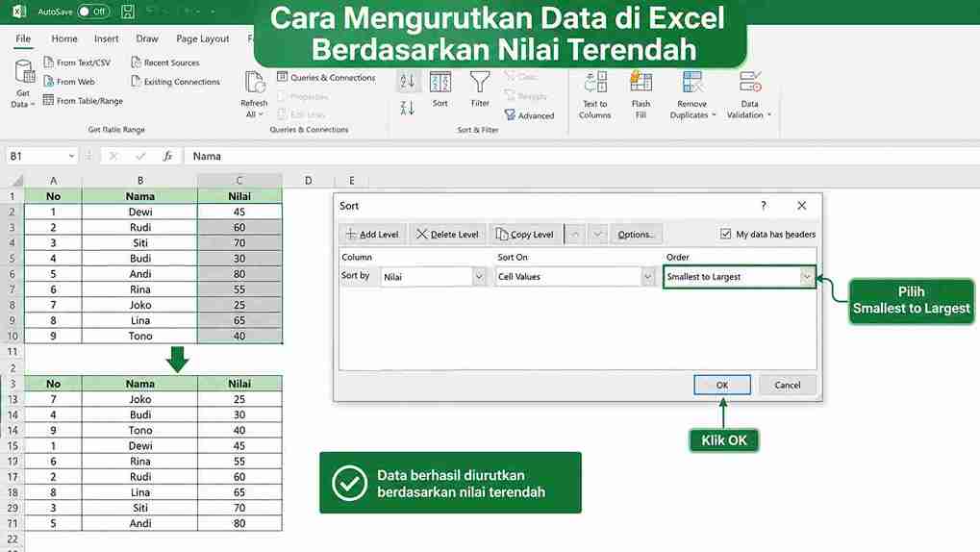Open Data Validation tool
980x552 pixels.
click(749, 95)
